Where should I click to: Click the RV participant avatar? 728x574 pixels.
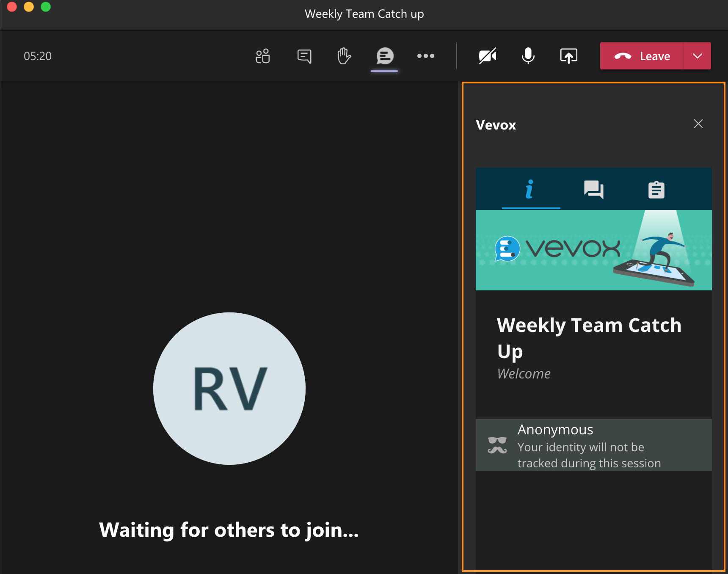[229, 389]
